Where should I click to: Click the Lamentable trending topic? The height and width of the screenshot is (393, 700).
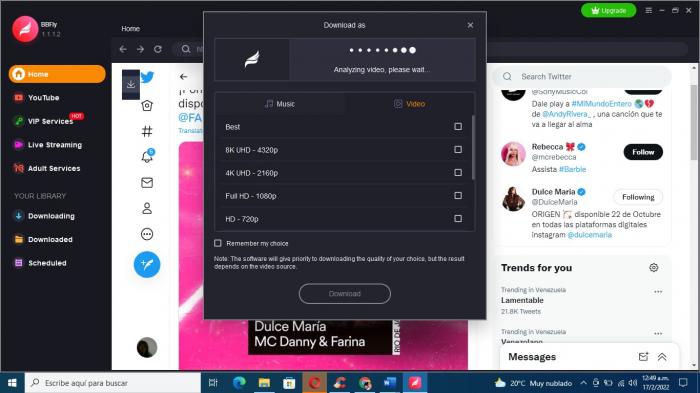(x=522, y=301)
